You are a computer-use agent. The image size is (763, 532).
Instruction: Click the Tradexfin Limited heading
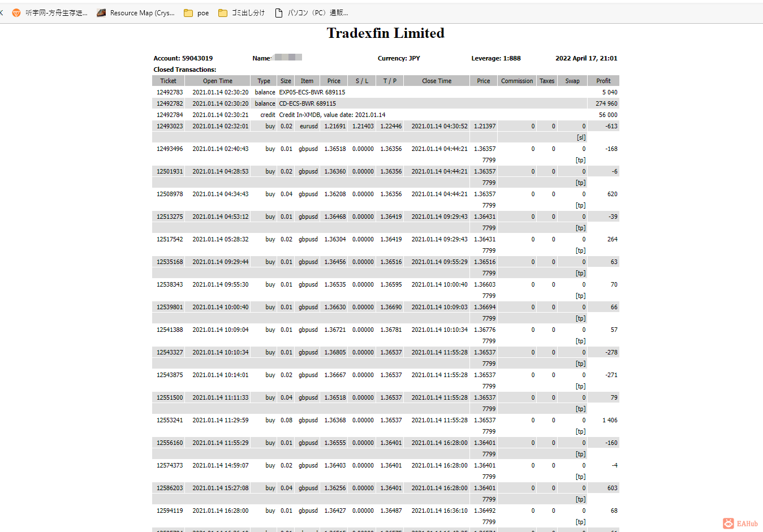[x=386, y=33]
